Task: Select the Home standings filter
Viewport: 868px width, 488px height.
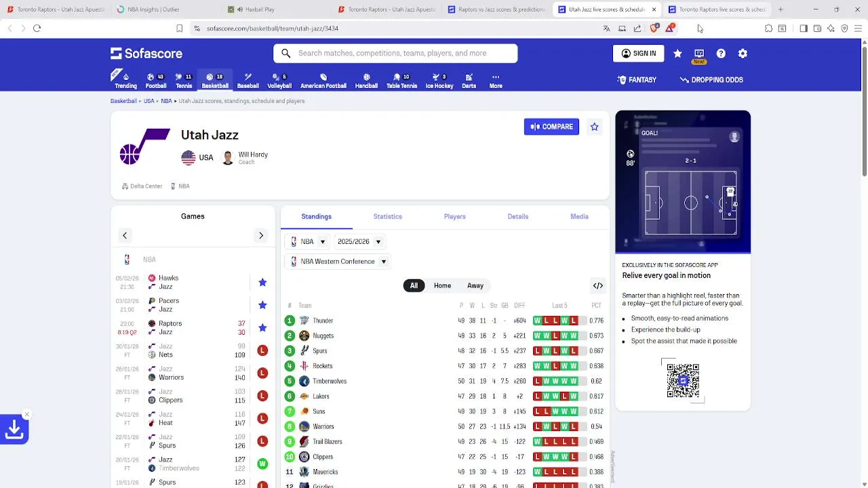Action: (442, 285)
